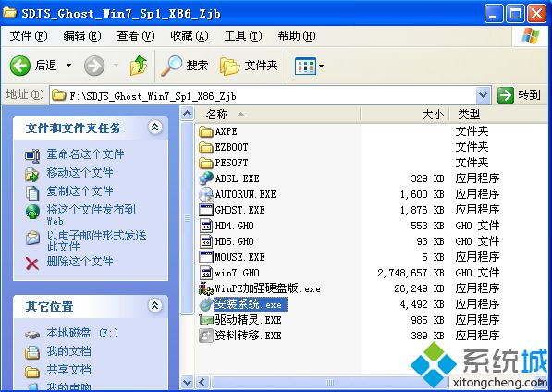Open the 帮助(H) menu
Screen dimensions: 552x392
tap(297, 35)
